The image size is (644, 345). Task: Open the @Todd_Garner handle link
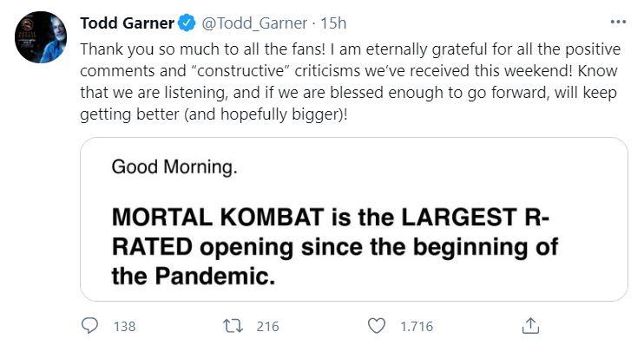click(253, 23)
